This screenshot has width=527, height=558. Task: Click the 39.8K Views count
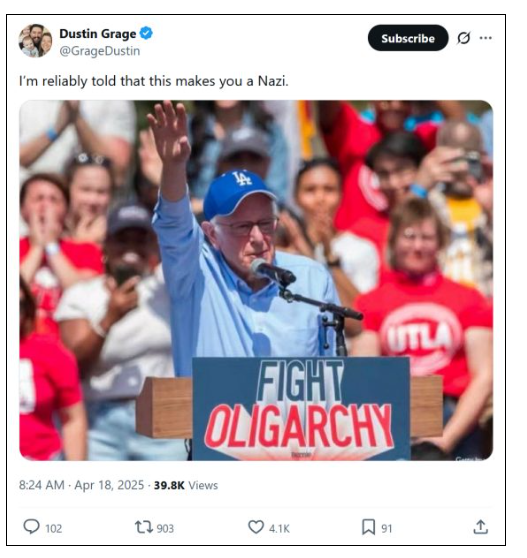pos(186,485)
